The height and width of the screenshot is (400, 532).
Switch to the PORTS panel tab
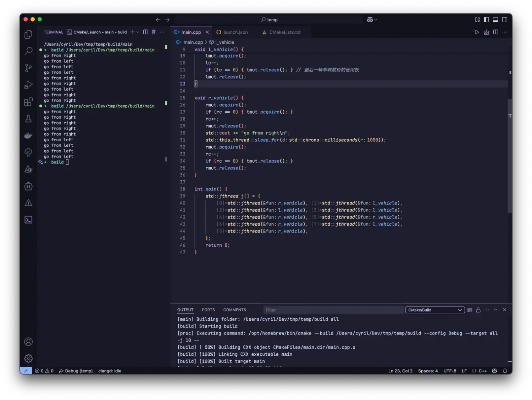[x=208, y=310]
